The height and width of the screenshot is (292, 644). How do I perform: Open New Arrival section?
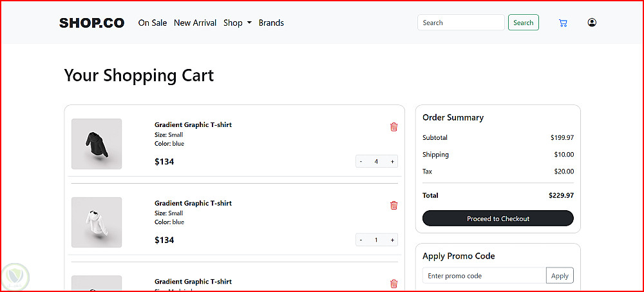click(195, 23)
